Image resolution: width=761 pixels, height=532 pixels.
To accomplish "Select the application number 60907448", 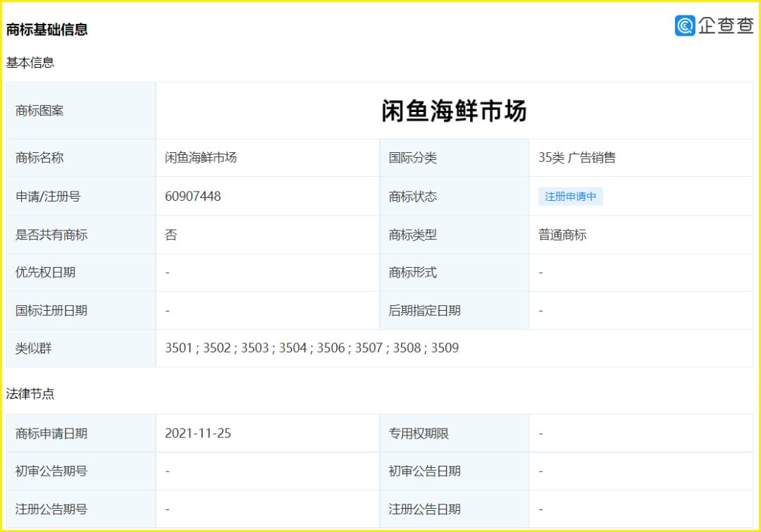I will coord(193,197).
